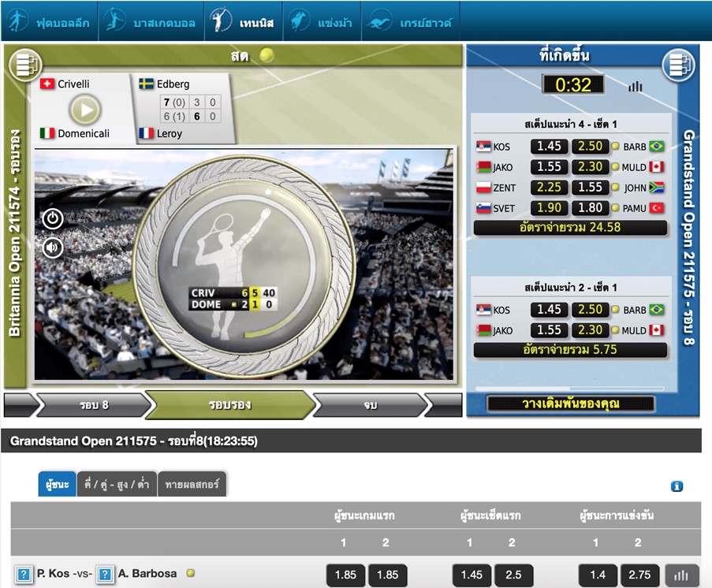Select the Round 8 stage arrow
712x588 pixels.
(x=94, y=405)
